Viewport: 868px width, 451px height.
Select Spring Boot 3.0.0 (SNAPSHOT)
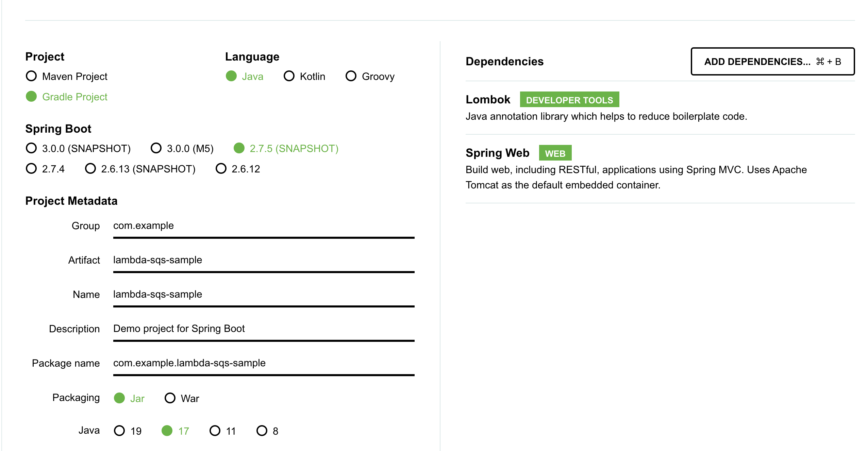point(31,148)
